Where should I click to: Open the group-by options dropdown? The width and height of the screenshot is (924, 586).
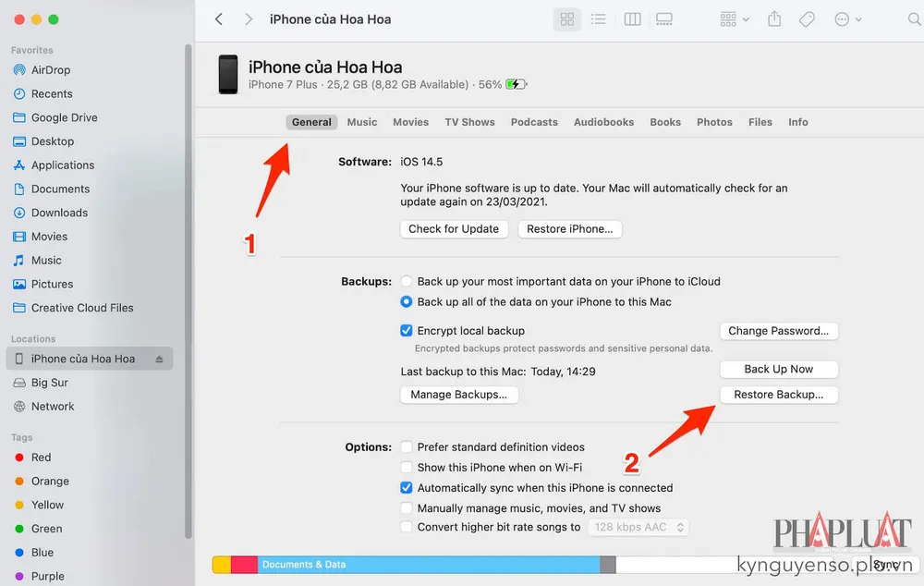[x=735, y=19]
